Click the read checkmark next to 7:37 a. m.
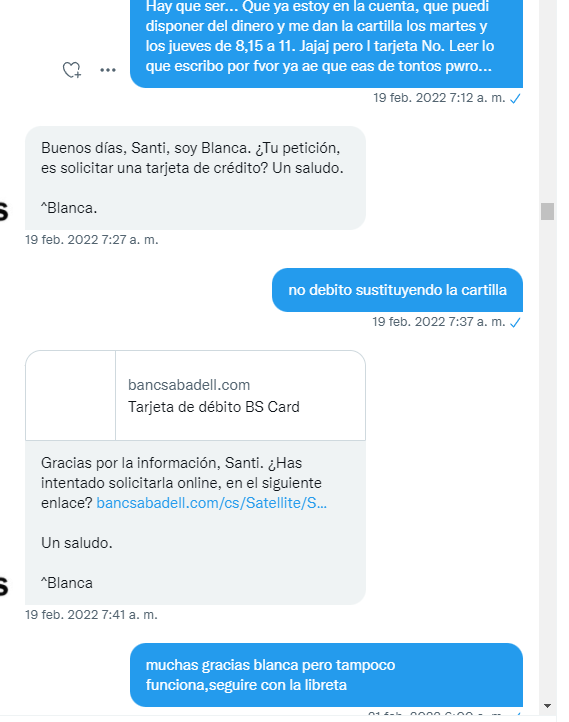 (516, 322)
